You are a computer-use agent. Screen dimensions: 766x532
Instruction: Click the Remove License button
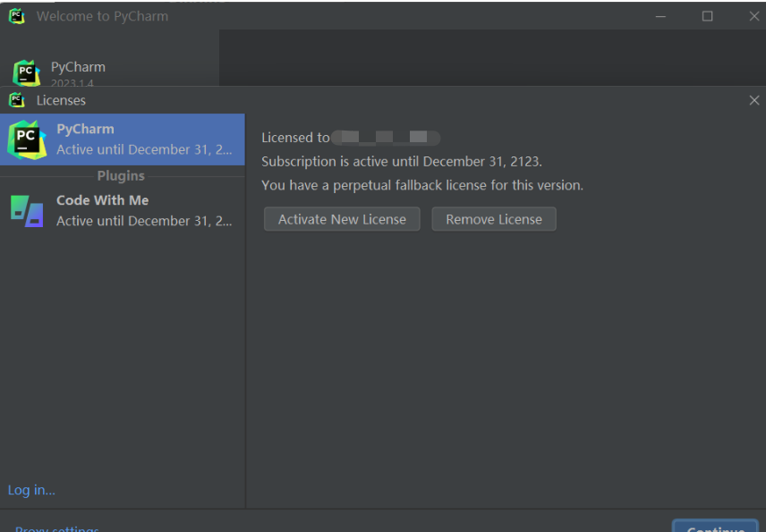click(x=494, y=219)
